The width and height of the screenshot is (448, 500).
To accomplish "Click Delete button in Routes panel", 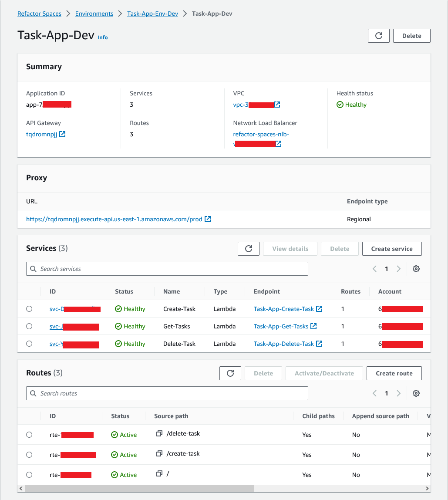I will click(x=263, y=373).
